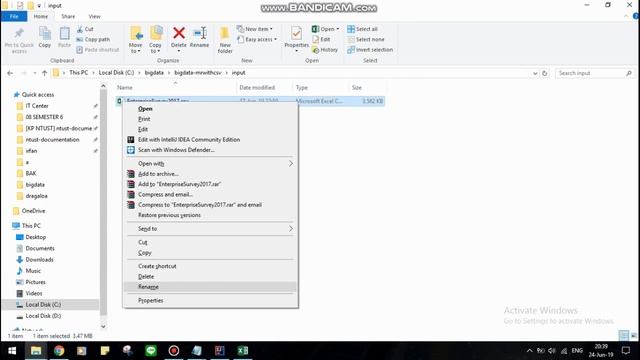640x360 pixels.
Task: Open the Easy access dropdown
Action: 257,40
